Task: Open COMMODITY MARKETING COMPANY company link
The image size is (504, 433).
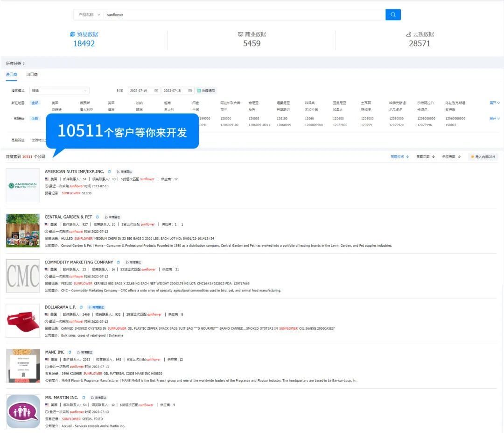Action: (x=79, y=262)
